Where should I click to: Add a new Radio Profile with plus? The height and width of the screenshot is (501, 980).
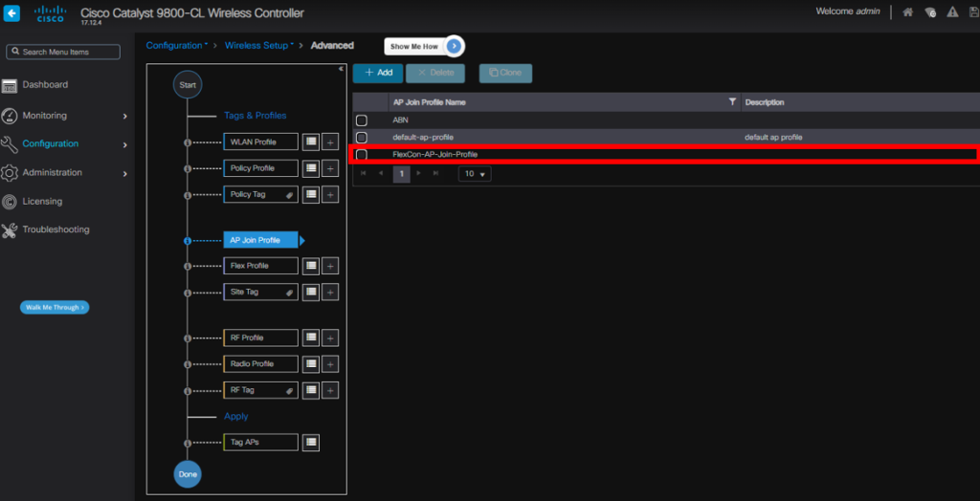[x=330, y=363]
